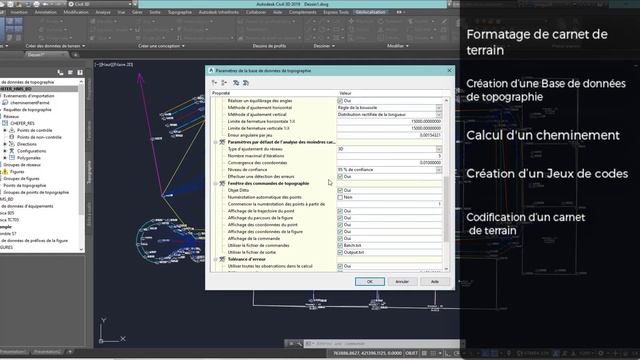
Task: Click the cheminementFermé event icon
Action: [x=5, y=102]
